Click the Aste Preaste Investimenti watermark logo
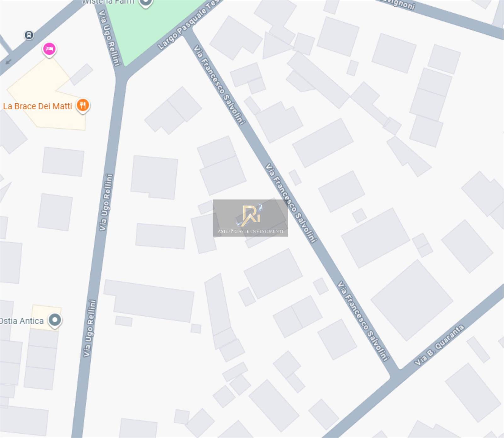Image resolution: width=504 pixels, height=438 pixels. 250,218
